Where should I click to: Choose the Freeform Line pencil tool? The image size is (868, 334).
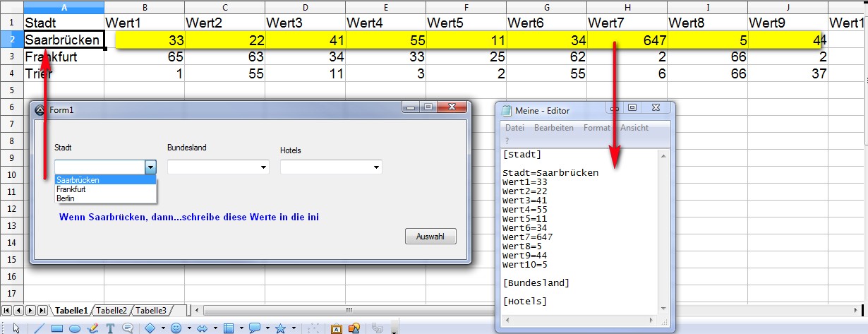coord(92,328)
